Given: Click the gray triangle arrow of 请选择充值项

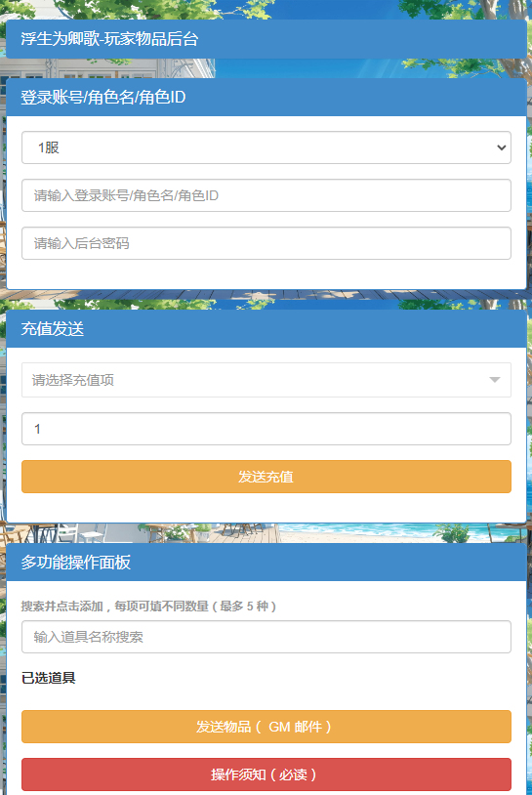Looking at the screenshot, I should pyautogui.click(x=495, y=380).
